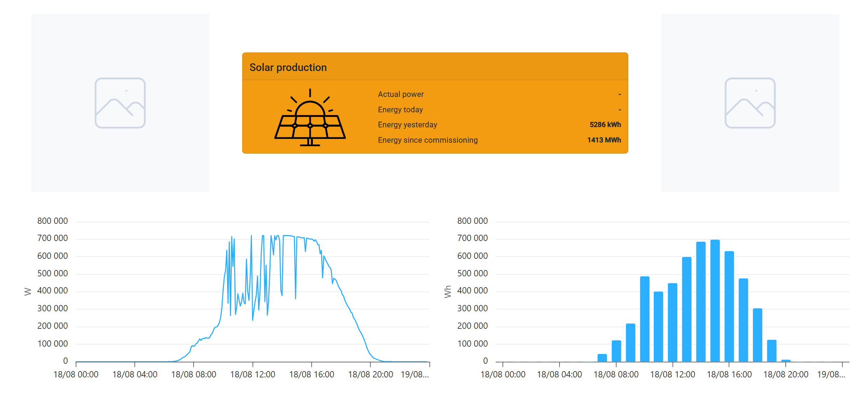Click the small bar at 18/08 20:00
This screenshot has width=868, height=418.
coord(785,361)
